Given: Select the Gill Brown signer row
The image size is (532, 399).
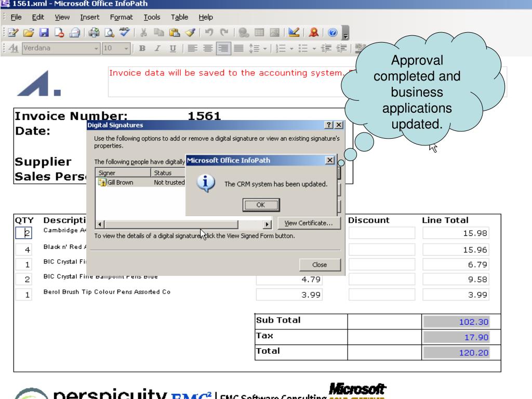Looking at the screenshot, I should pyautogui.click(x=140, y=182).
